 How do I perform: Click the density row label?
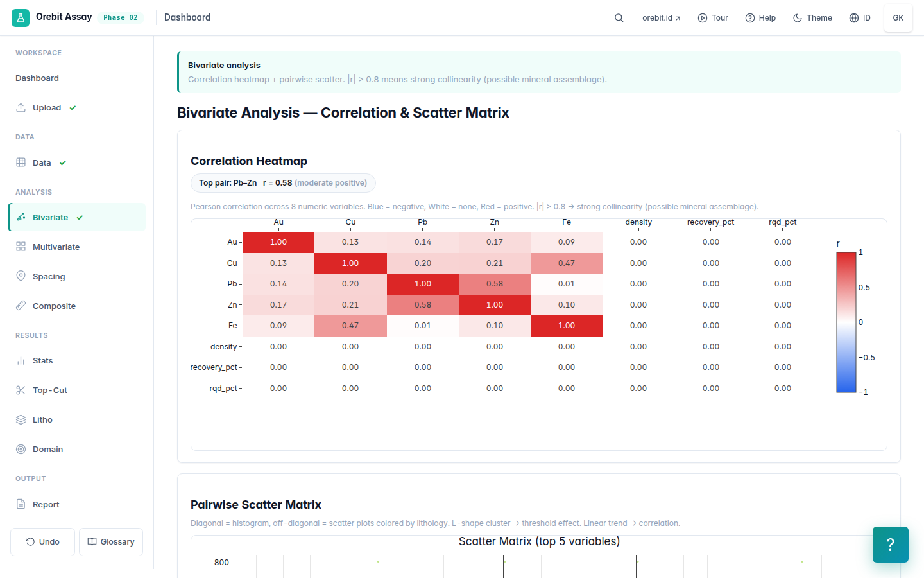point(223,347)
